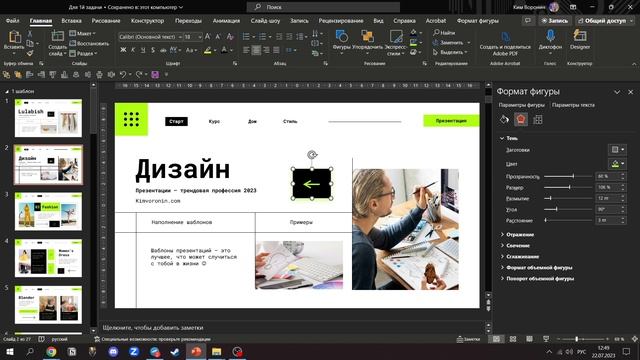This screenshot has width=640, height=360.
Task: Toggle italic К formatting
Action: point(133,50)
